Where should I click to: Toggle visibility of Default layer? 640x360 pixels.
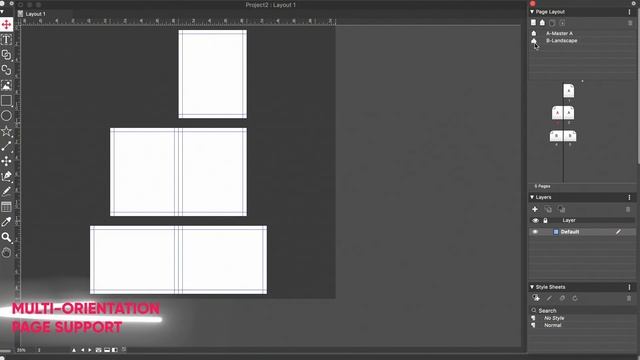click(535, 232)
